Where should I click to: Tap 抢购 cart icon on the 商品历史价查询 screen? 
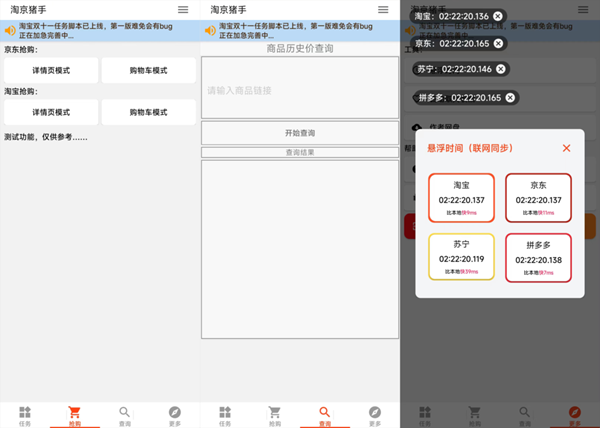(x=275, y=412)
